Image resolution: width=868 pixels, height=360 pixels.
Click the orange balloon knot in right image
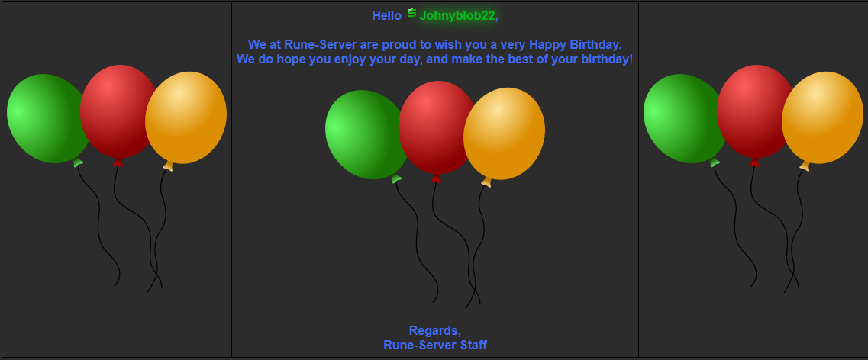[805, 166]
